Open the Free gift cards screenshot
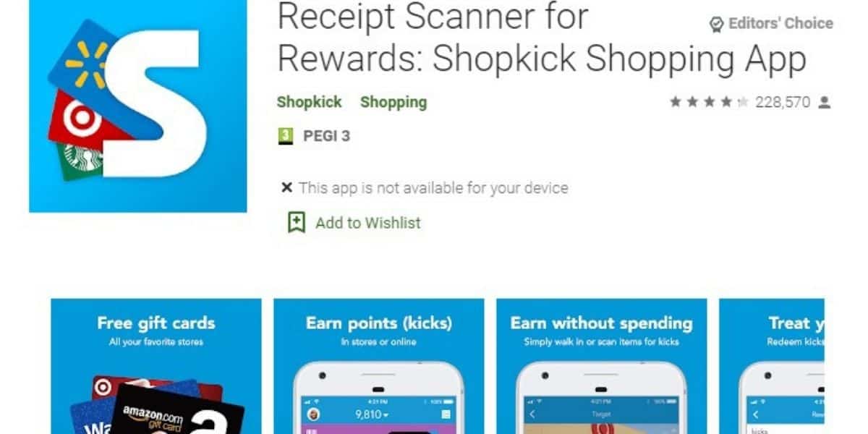Image resolution: width=868 pixels, height=434 pixels. pos(156,366)
